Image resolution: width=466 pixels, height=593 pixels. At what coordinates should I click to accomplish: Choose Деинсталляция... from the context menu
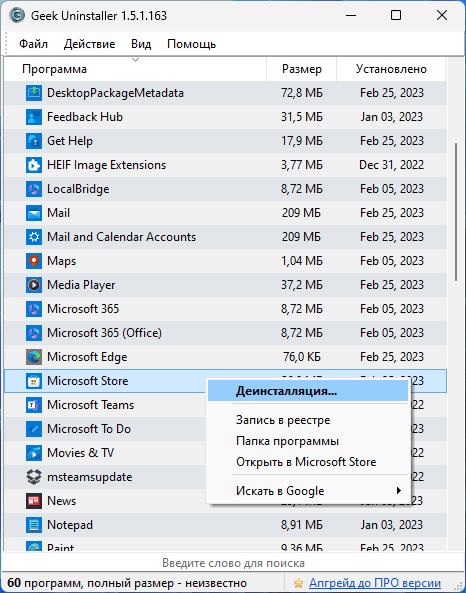(308, 391)
